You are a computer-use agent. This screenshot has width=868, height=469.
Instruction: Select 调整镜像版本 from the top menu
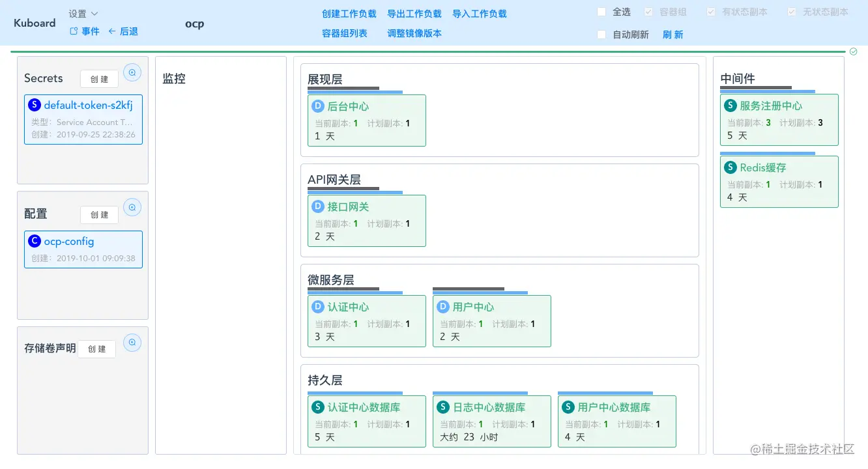(414, 33)
